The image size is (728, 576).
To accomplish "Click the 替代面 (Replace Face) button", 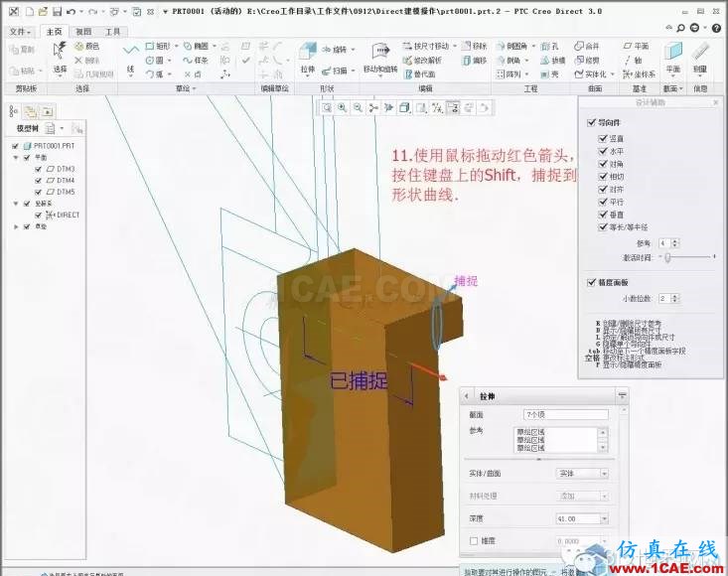I will [420, 74].
